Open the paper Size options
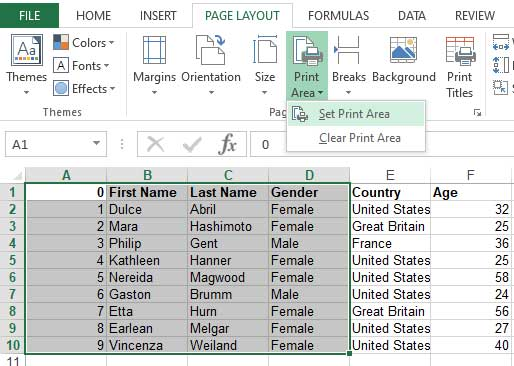The image size is (514, 366). pos(265,65)
